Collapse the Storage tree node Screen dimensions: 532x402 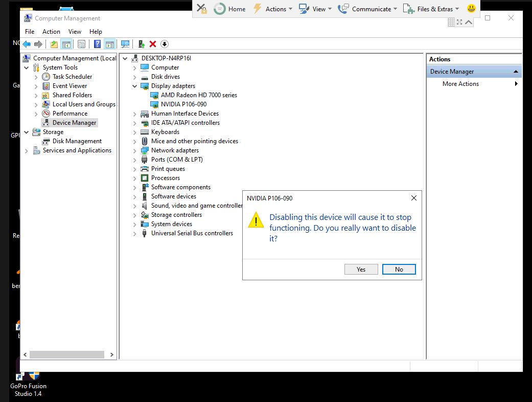point(27,132)
